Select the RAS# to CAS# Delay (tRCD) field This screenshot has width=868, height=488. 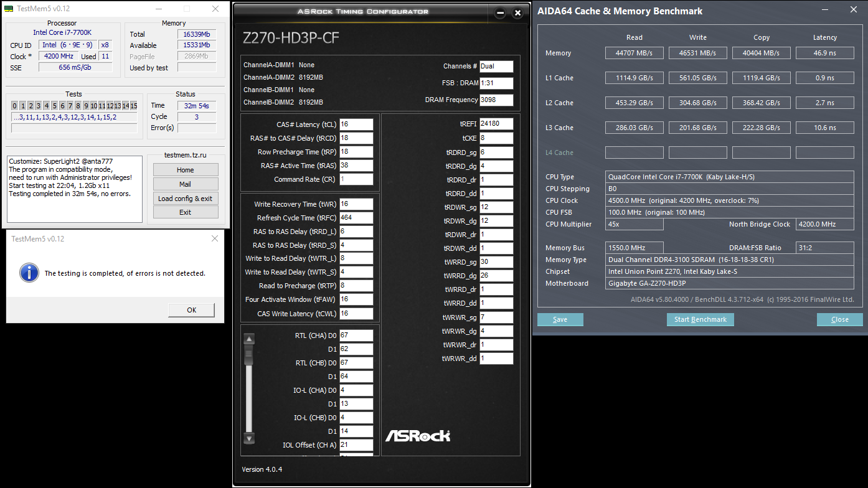tap(356, 138)
